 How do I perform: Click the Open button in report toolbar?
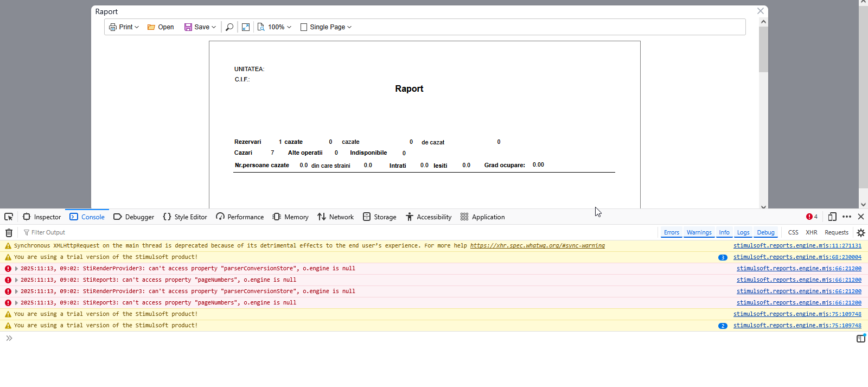pos(161,27)
